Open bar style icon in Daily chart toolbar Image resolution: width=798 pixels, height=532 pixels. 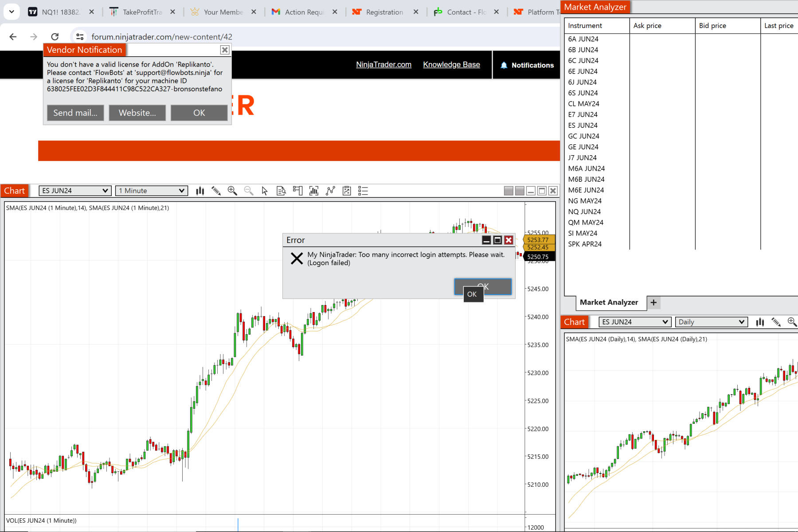[760, 322]
